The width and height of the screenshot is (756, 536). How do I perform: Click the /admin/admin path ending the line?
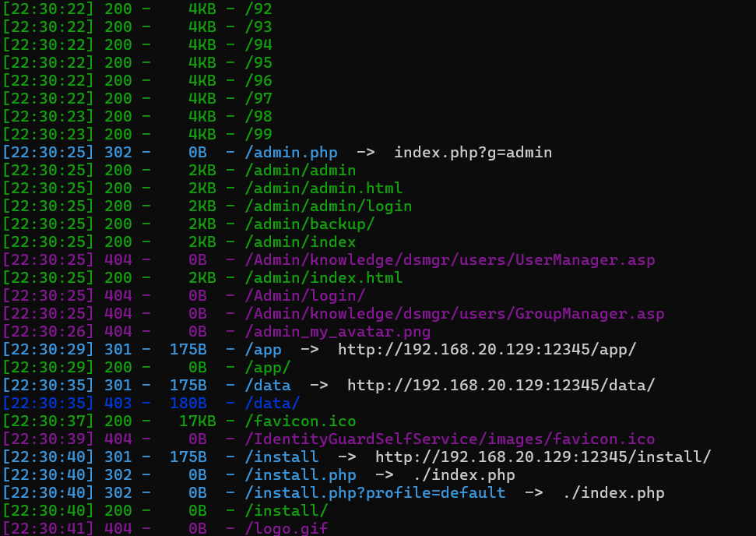pos(301,171)
